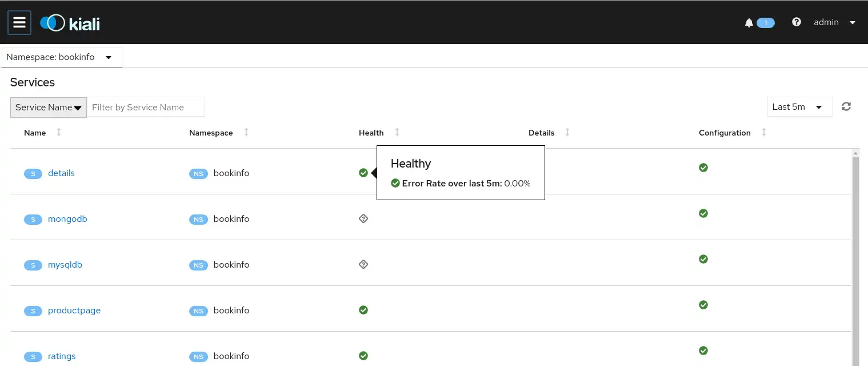Image resolution: width=868 pixels, height=366 pixels.
Task: Open the productpage service link
Action: [x=74, y=311]
